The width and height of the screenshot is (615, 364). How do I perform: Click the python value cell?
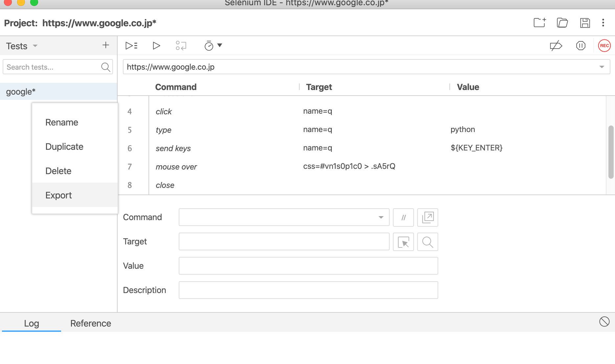tap(463, 129)
